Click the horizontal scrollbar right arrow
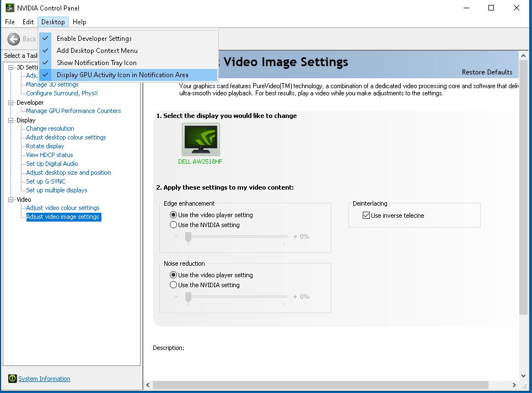Viewport: 532px width, 393px height. click(514, 385)
